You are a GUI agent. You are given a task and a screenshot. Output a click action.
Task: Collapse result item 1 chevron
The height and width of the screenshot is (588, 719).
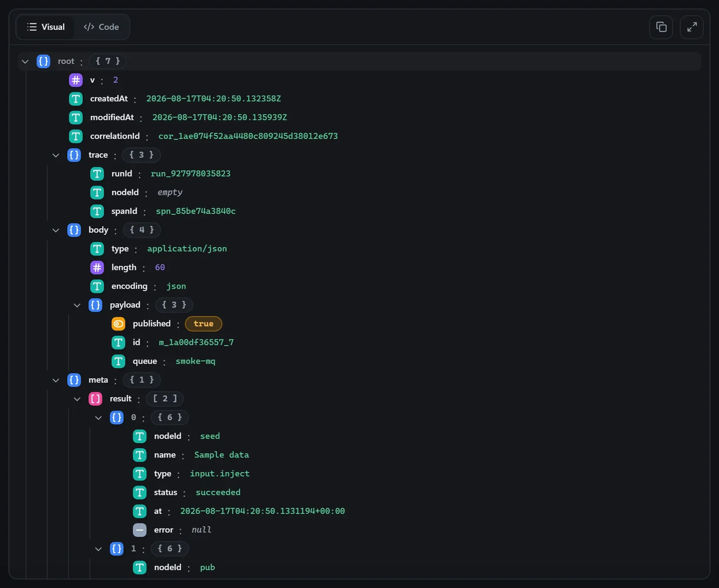(98, 549)
